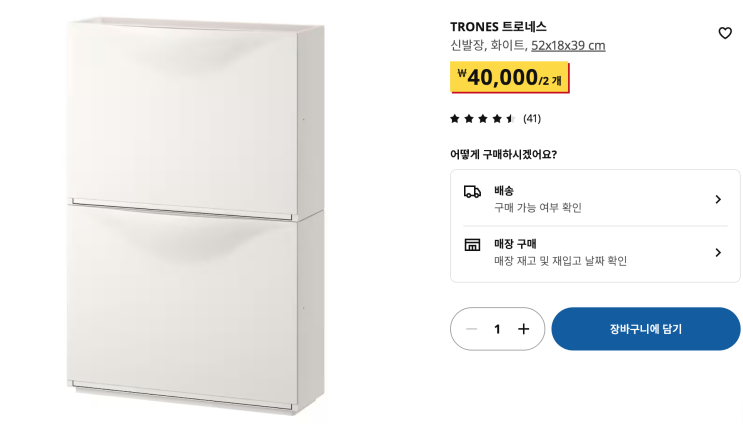743x428 pixels.
Task: Click the 장바구니에 담기 button
Action: tap(645, 329)
